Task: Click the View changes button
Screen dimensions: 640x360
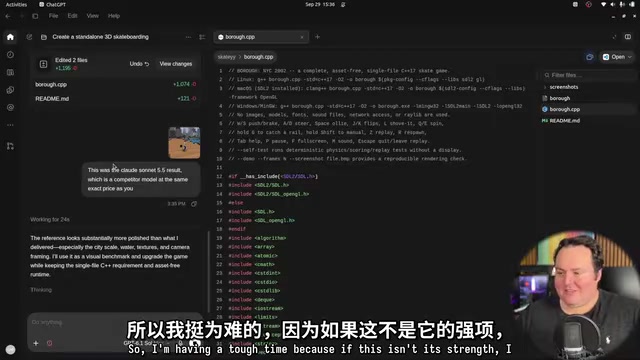Action: [x=176, y=64]
